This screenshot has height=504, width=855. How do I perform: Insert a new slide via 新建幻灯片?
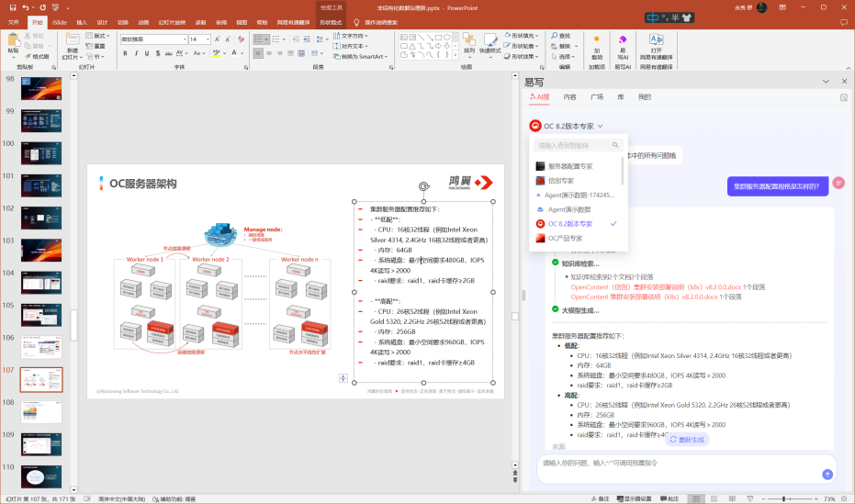pos(72,46)
